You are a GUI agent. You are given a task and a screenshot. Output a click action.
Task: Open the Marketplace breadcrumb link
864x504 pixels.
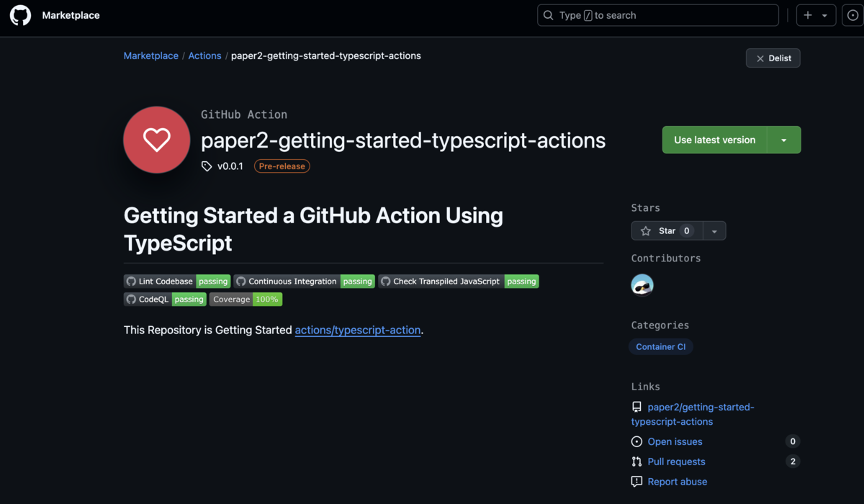click(151, 55)
